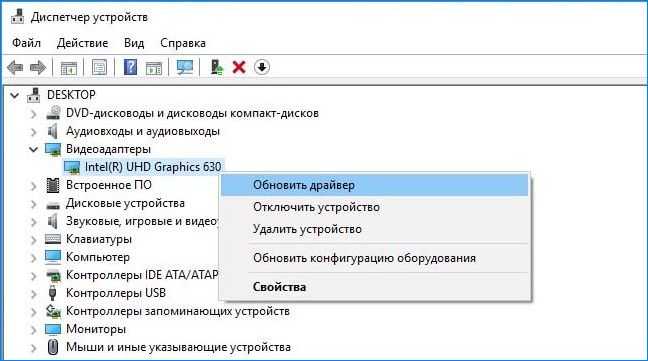Click the Видеоадаптеры display icon
This screenshot has height=361, width=648.
click(x=53, y=149)
